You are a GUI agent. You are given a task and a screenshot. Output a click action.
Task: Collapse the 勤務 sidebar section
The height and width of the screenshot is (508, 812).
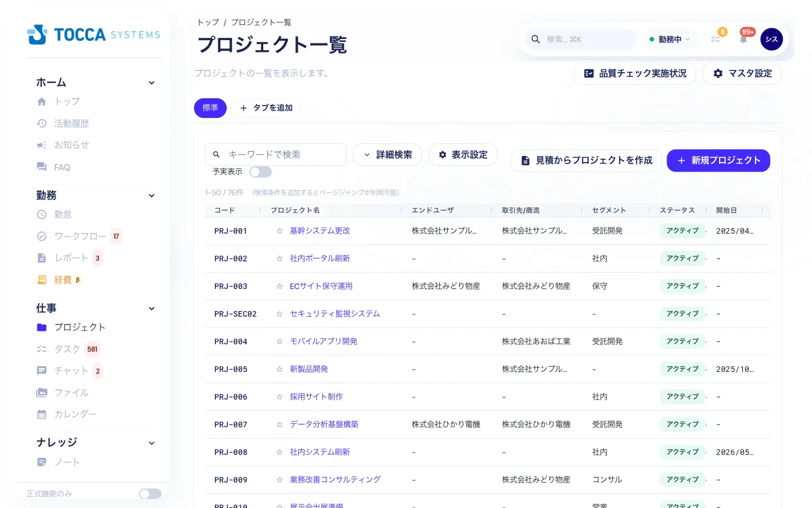click(152, 196)
